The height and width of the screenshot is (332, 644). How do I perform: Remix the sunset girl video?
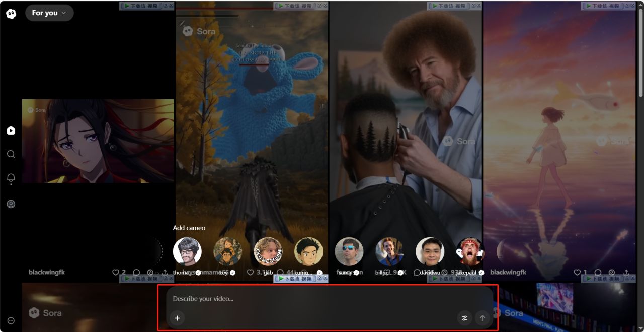(x=612, y=272)
